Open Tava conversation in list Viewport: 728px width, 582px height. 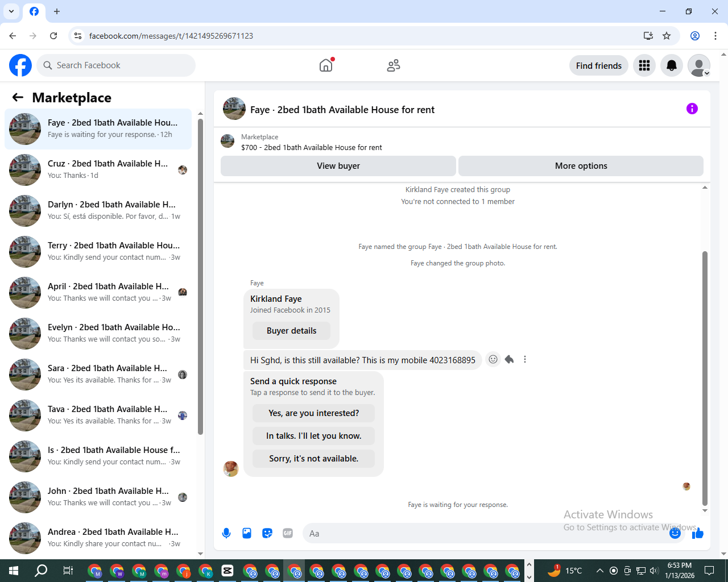[98, 415]
